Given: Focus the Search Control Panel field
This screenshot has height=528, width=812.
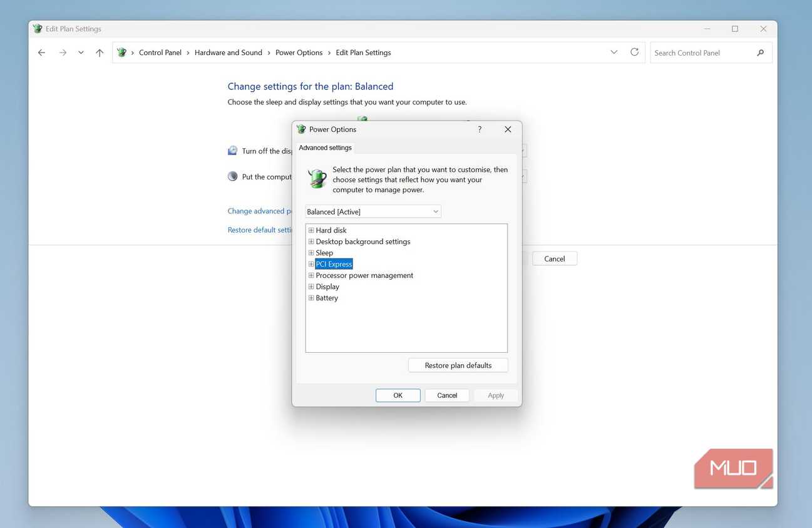Looking at the screenshot, I should click(x=711, y=53).
